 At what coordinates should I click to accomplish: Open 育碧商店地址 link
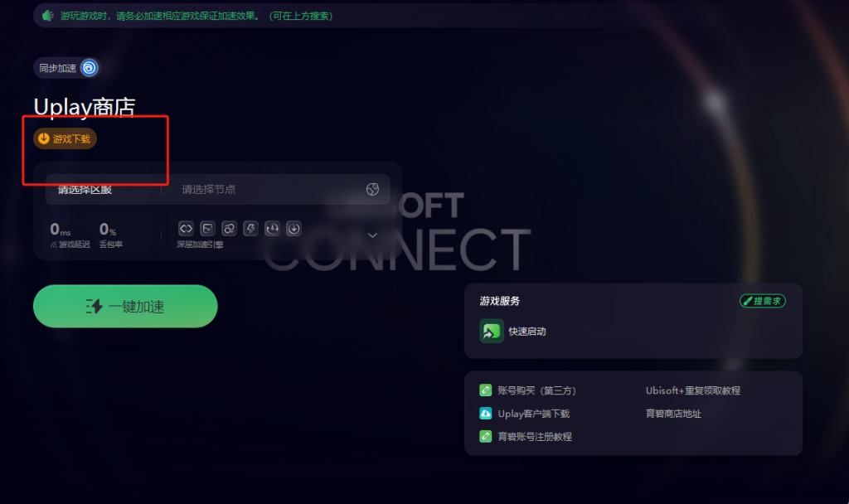pos(673,414)
